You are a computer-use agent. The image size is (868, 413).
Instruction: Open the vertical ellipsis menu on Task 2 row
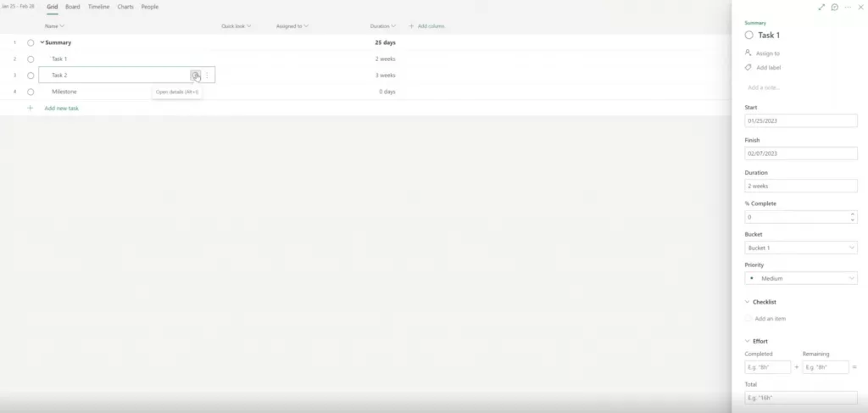207,75
